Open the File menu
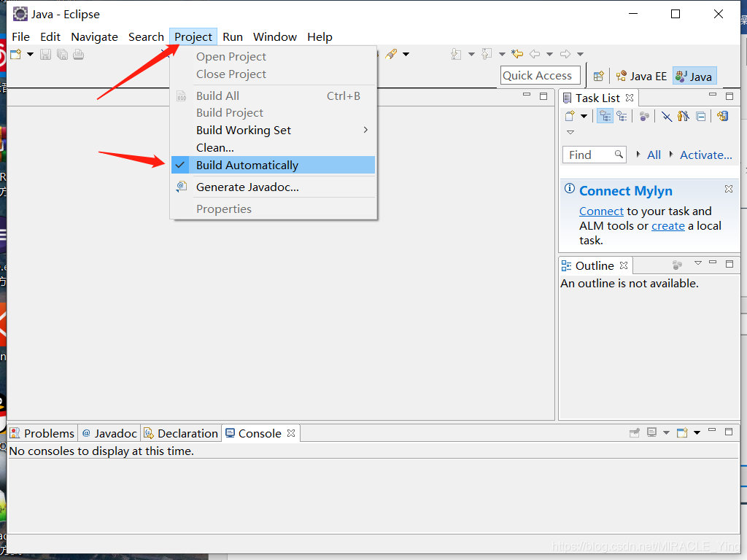Screen dimensions: 747x560 click(x=20, y=36)
